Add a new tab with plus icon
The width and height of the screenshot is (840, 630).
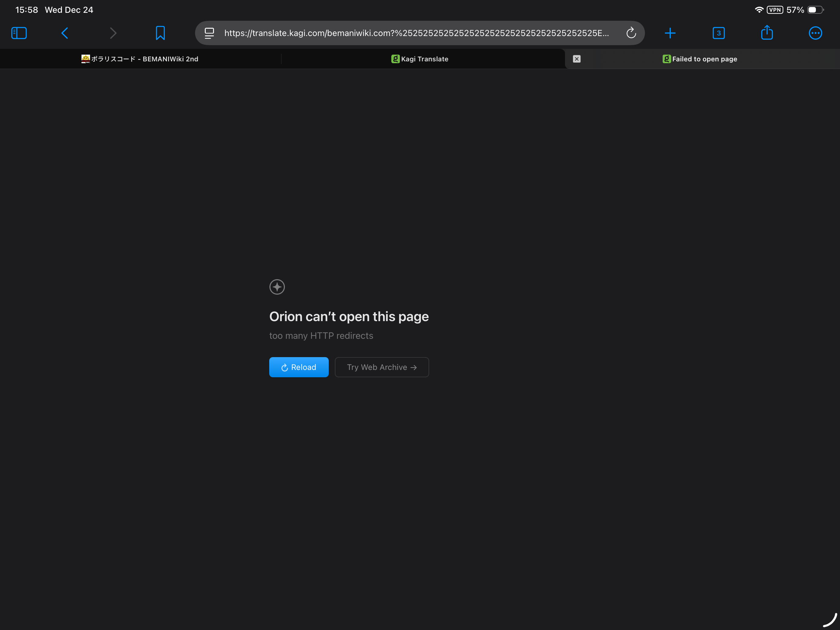pos(670,33)
